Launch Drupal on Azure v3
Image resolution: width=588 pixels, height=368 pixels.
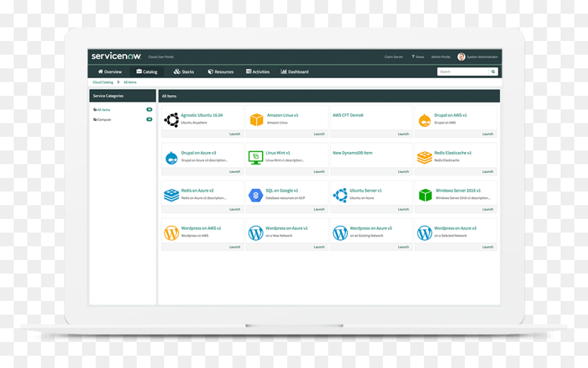coord(235,172)
